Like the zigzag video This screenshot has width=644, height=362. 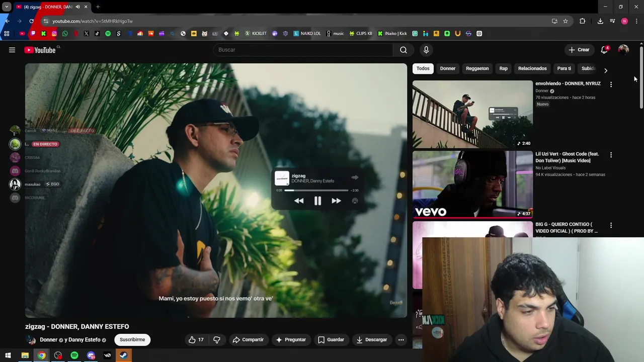196,340
